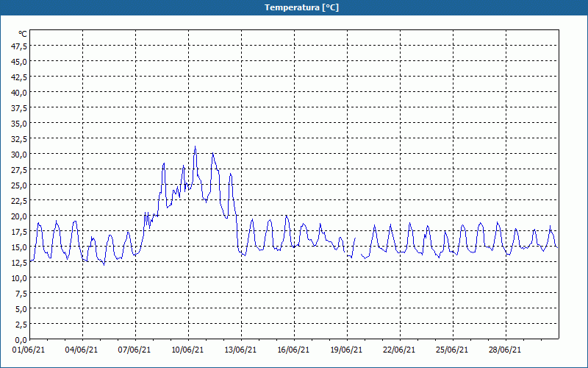Select the 2,5 y-axis label
The height and width of the screenshot is (368, 588).
click(21, 325)
